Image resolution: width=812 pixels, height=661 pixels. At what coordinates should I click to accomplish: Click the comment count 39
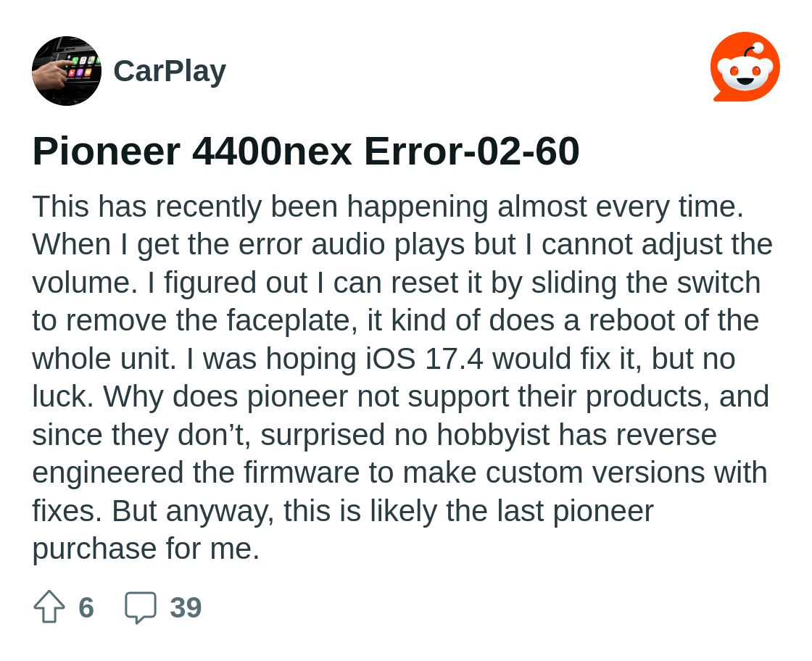[x=186, y=607]
